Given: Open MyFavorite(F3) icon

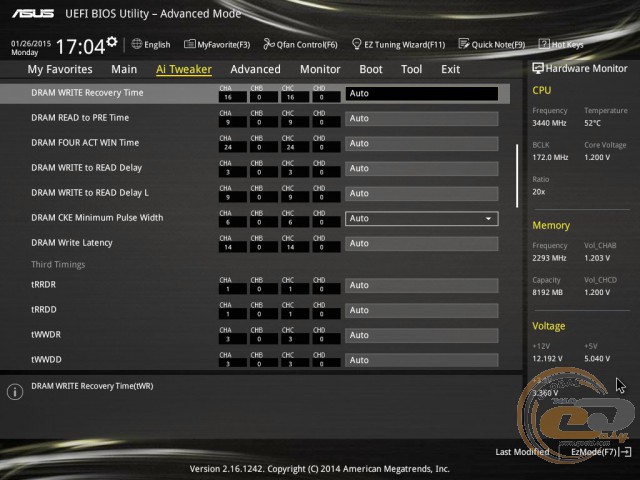Looking at the screenshot, I should point(189,44).
